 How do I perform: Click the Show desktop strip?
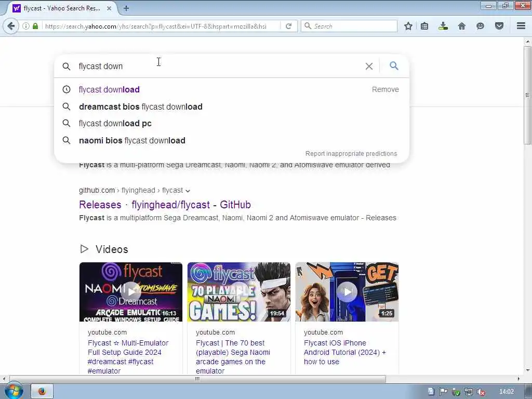528,392
